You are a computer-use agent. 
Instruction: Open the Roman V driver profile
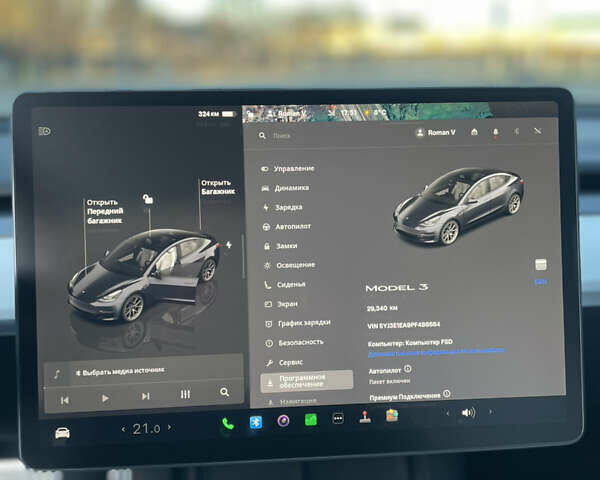pos(435,132)
